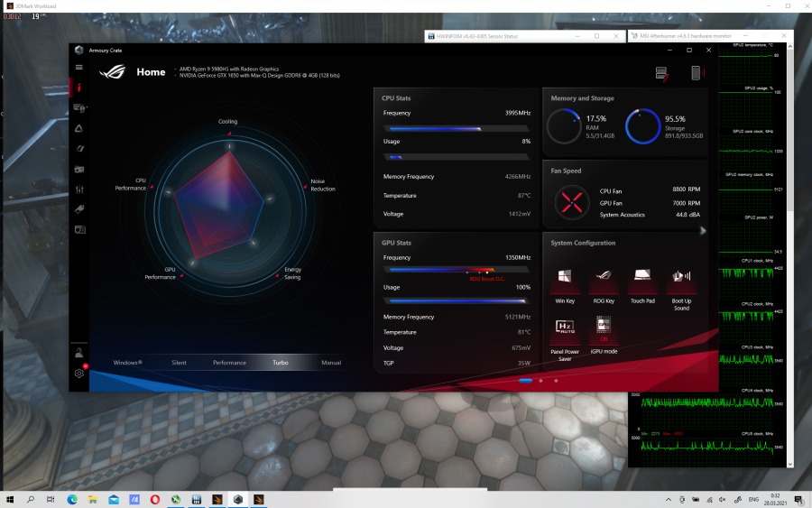Click the muted volume tray icon
Image resolution: width=812 pixels, height=508 pixels.
tap(723, 500)
